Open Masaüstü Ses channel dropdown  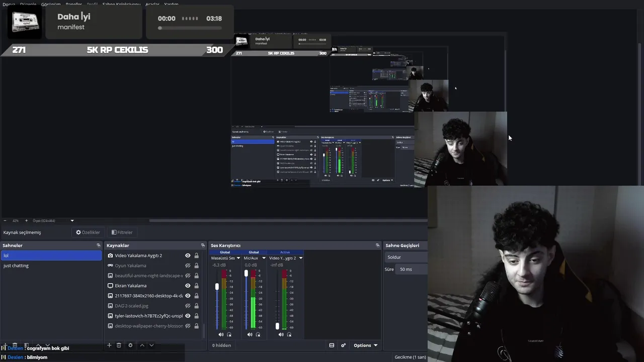[237, 258]
